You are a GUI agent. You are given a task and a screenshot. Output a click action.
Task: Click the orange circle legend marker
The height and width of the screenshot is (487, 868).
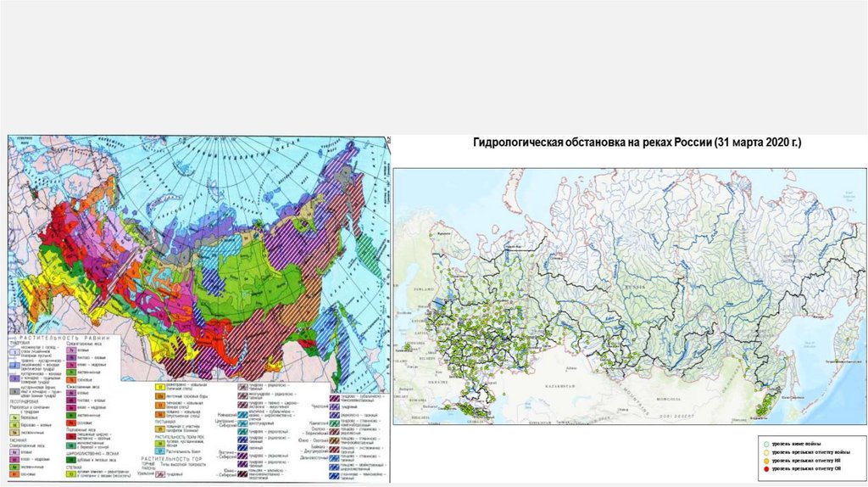(765, 459)
